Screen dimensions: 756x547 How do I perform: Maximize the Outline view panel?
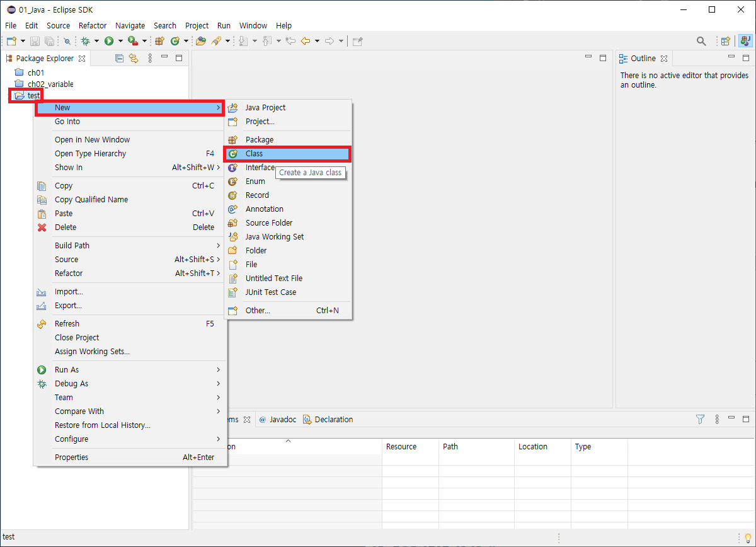pos(746,58)
